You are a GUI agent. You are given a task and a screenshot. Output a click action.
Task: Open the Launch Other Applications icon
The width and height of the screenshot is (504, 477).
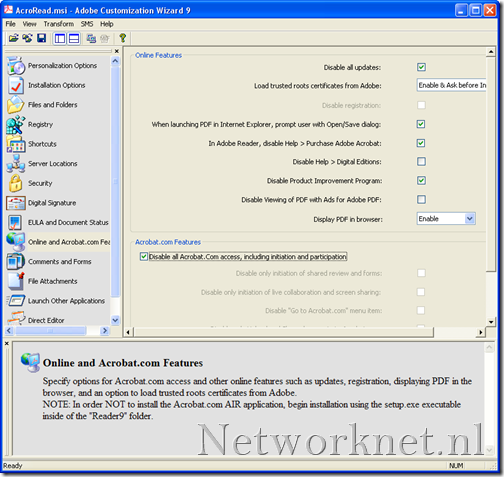pyautogui.click(x=16, y=301)
